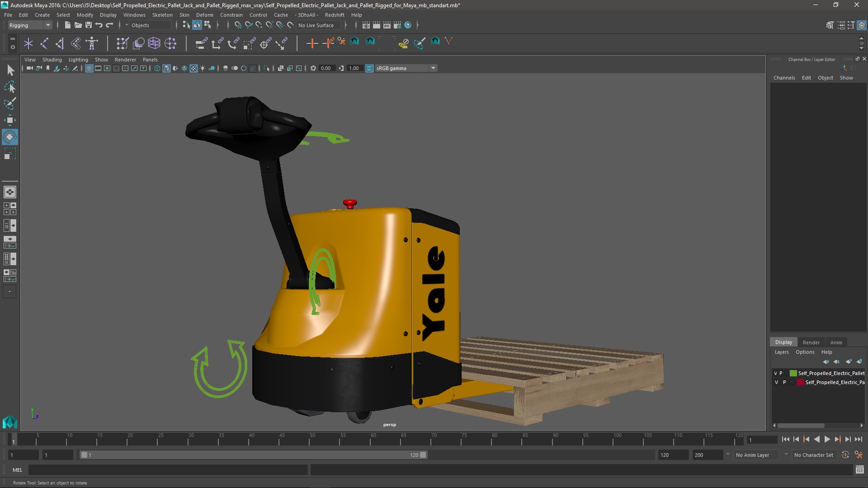The height and width of the screenshot is (488, 868).
Task: Step to the next key
Action: [x=838, y=439]
